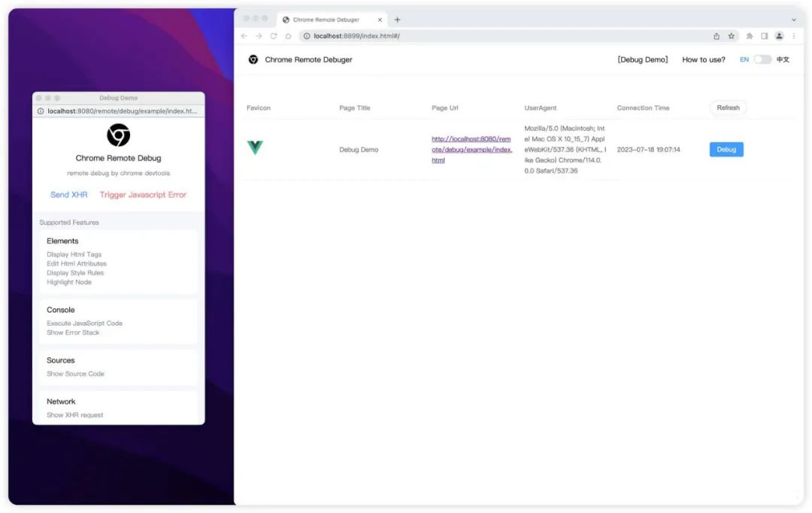Click Show Source Code text
The height and width of the screenshot is (513, 812).
point(76,374)
